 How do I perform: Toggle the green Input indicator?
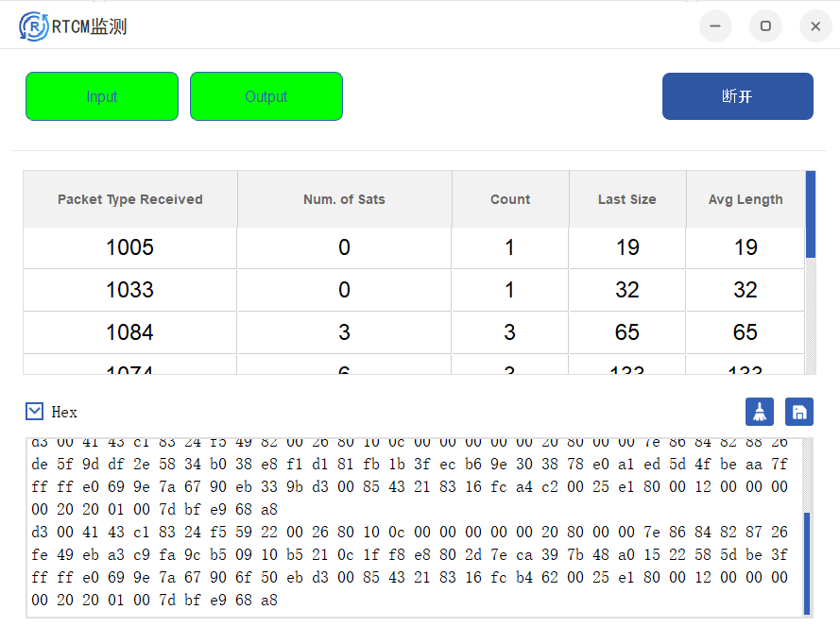[102, 96]
